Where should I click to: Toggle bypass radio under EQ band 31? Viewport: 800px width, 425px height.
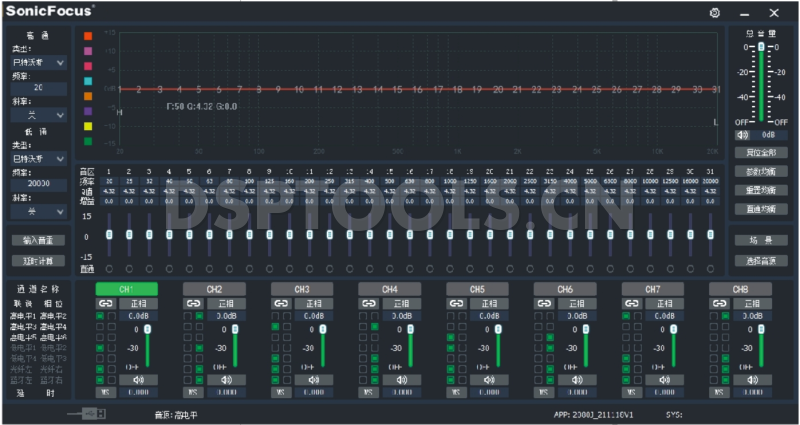(x=710, y=269)
